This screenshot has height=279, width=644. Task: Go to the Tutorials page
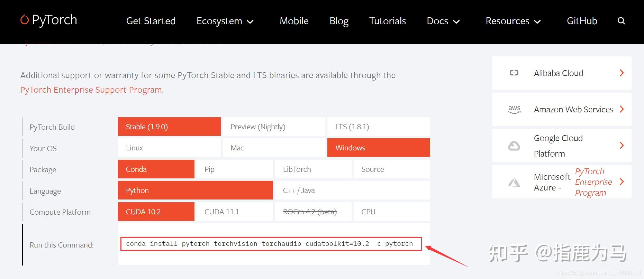(x=387, y=21)
